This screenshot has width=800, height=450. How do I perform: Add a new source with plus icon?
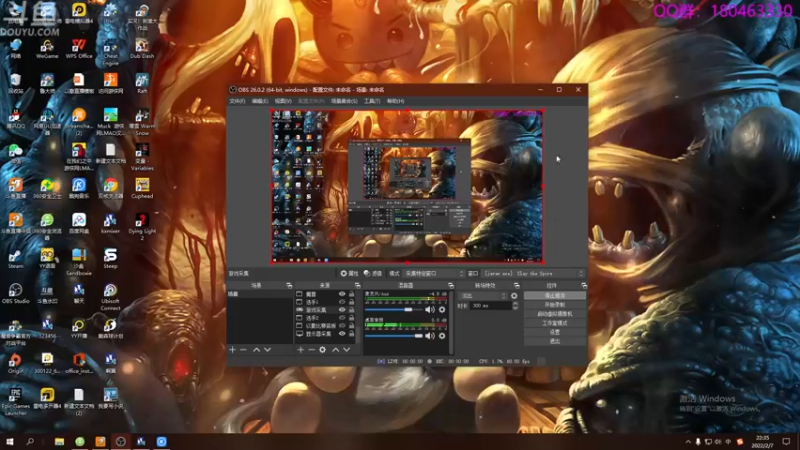[x=301, y=349]
